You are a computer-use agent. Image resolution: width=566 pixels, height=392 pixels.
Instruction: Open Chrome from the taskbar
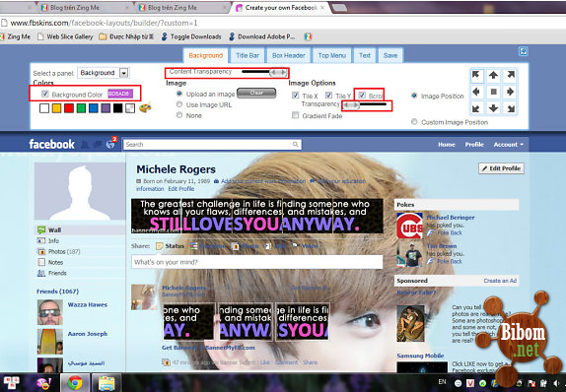click(75, 382)
